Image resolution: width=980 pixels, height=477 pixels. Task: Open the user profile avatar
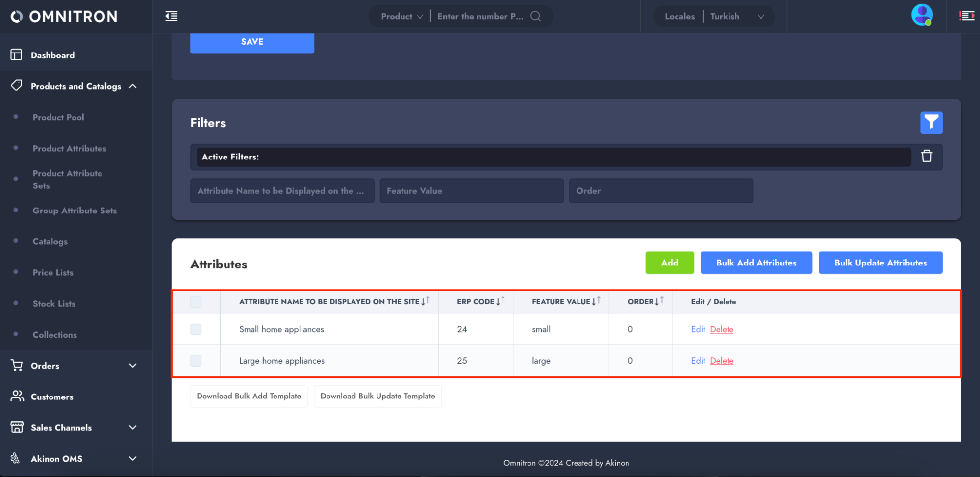click(921, 15)
